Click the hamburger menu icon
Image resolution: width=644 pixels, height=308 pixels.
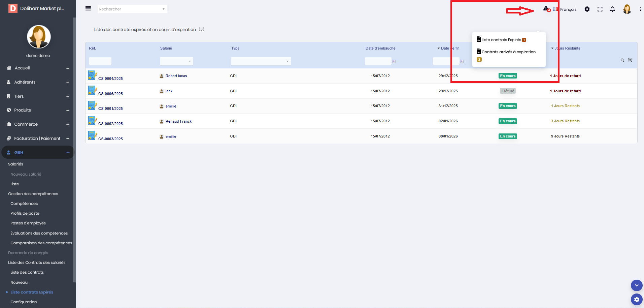pos(88,8)
